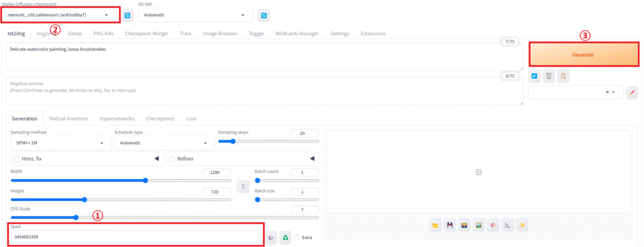Reuse the last seed with the recycle icon
Screen dimensions: 644x247
tap(285, 237)
